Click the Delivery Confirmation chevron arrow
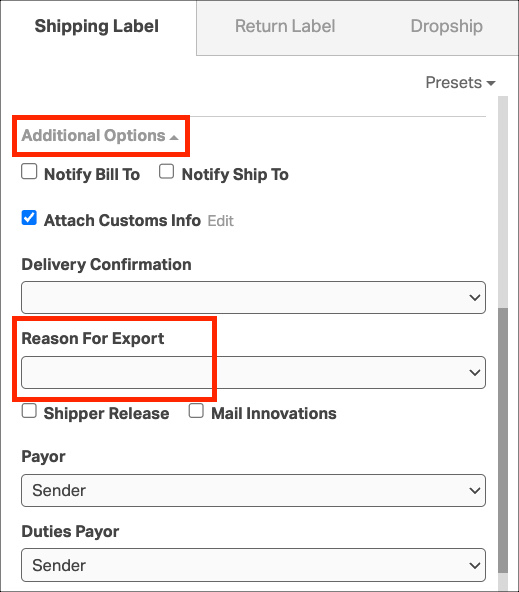The height and width of the screenshot is (592, 519). (474, 298)
